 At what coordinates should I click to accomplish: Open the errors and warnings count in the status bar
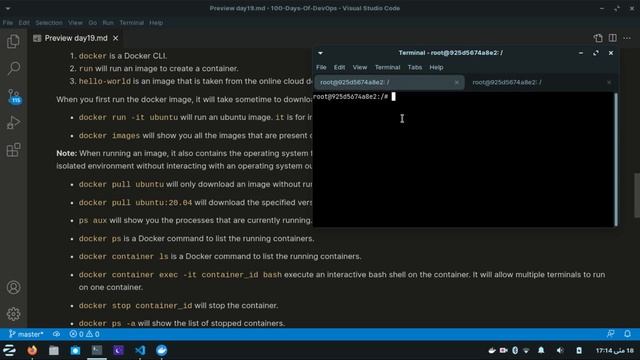click(84, 334)
